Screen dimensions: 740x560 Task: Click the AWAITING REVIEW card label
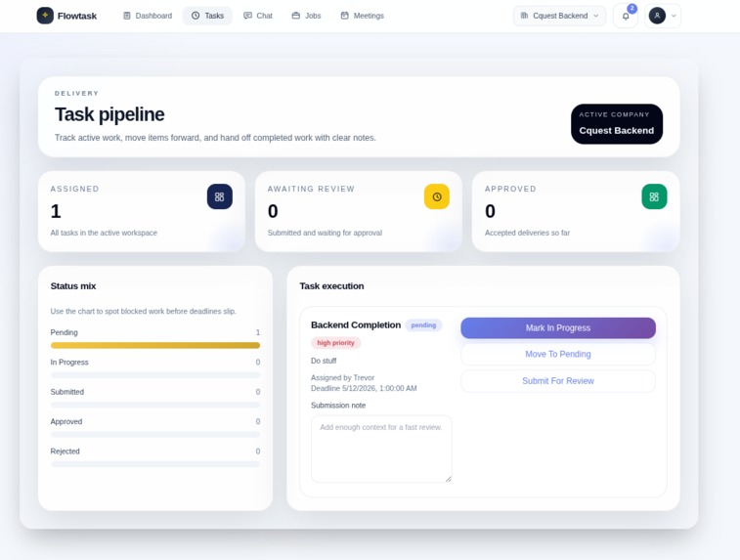tap(311, 189)
